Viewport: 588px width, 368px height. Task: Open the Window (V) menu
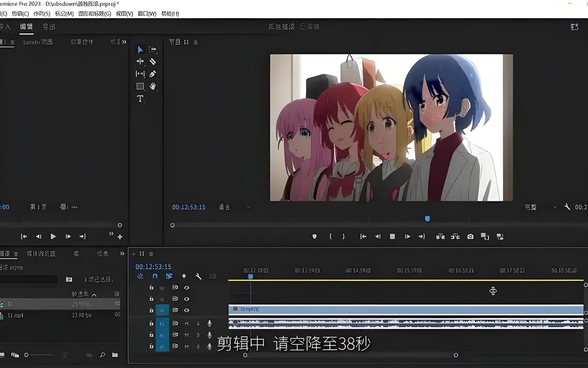147,14
